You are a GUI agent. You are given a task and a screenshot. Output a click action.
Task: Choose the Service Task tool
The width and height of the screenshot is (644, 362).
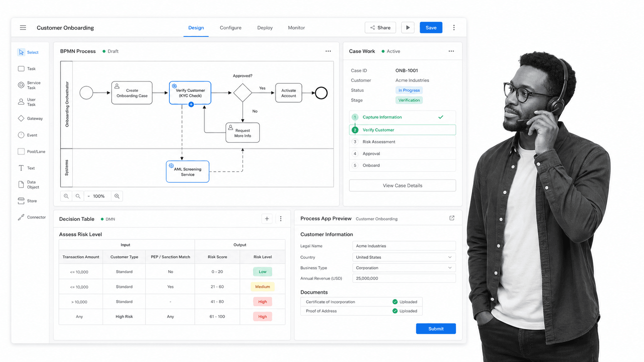point(29,85)
